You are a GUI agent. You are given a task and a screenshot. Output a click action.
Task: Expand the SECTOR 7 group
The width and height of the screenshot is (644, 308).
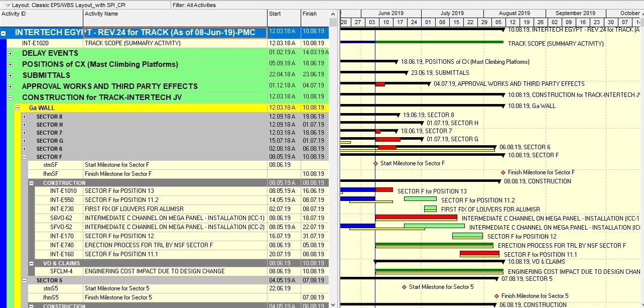pyautogui.click(x=24, y=133)
